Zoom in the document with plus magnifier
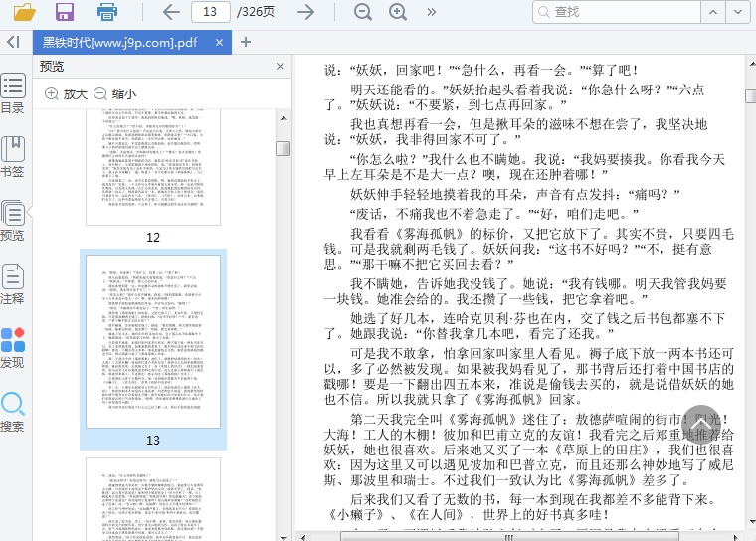This screenshot has height=541, width=756. (x=398, y=12)
